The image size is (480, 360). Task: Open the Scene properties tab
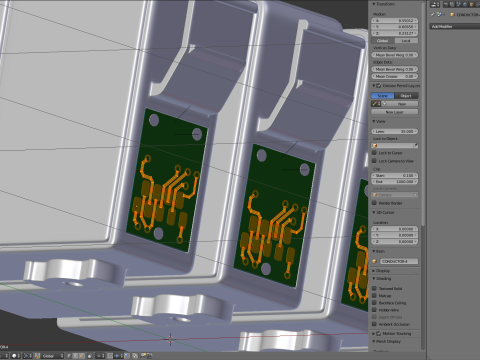pos(458,5)
